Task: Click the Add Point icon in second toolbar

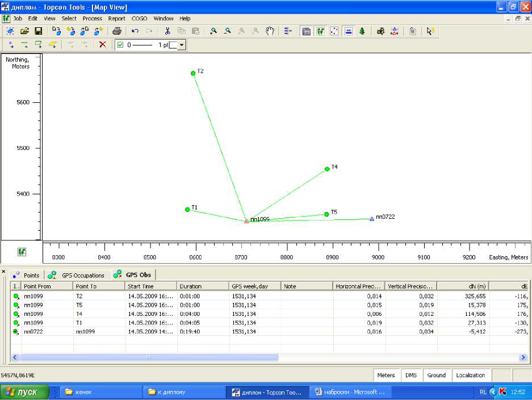Action: 11,45
